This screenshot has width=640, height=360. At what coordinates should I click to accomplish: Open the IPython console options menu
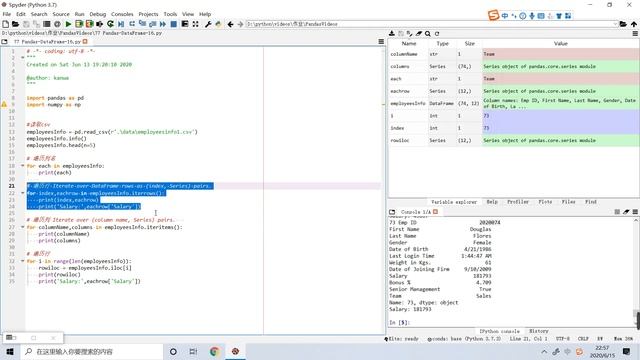[635, 212]
